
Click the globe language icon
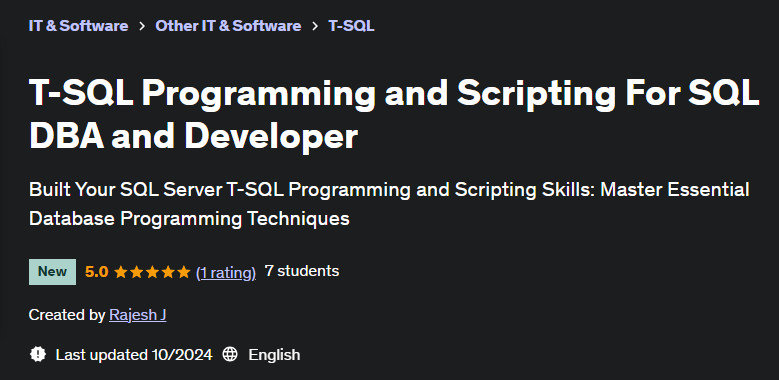coord(230,355)
